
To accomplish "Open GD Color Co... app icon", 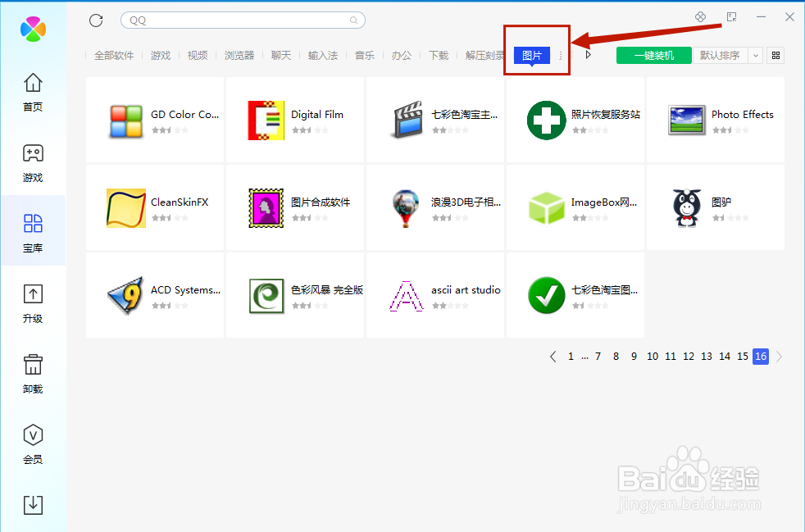I will tap(125, 120).
